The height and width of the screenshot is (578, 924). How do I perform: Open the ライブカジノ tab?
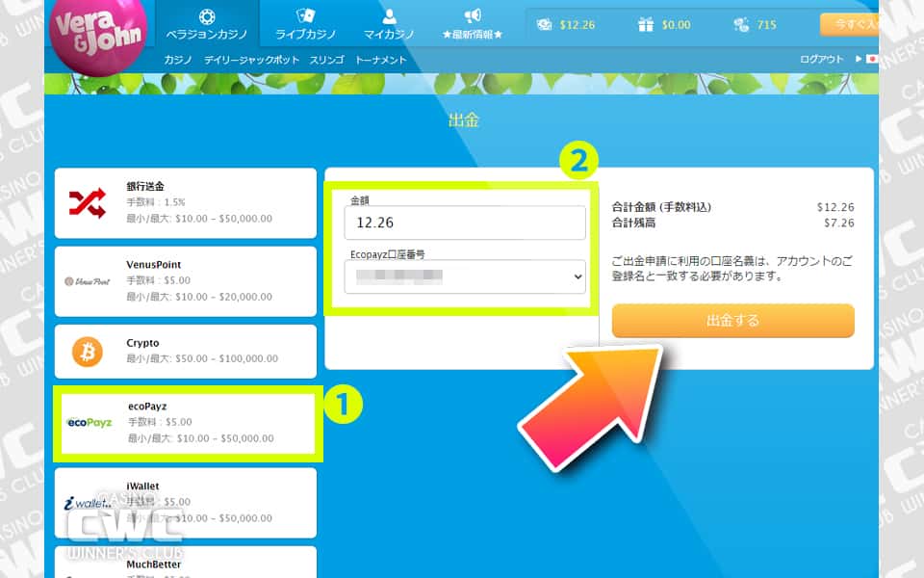[x=305, y=24]
